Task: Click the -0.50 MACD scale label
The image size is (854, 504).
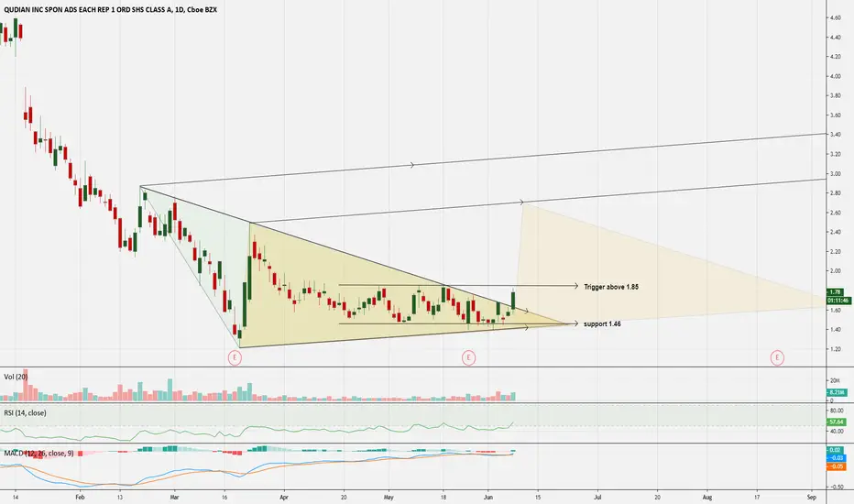Action: click(x=837, y=487)
